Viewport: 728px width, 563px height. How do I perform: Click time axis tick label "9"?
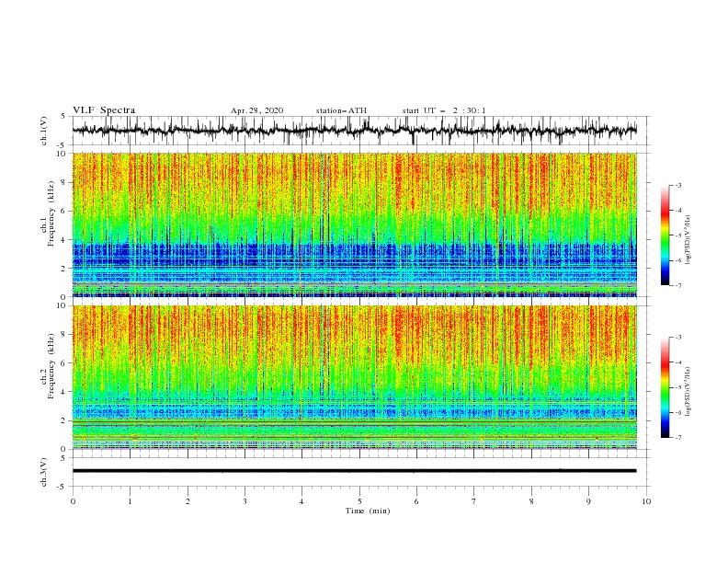588,501
